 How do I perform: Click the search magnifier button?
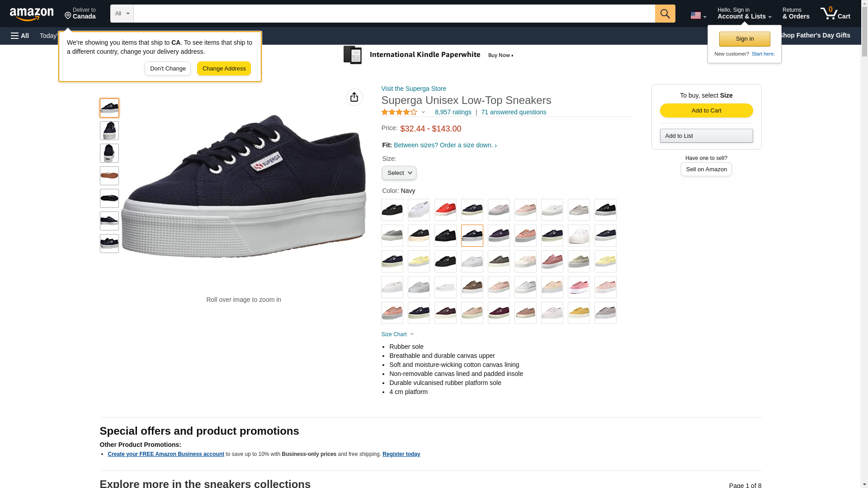(x=665, y=14)
